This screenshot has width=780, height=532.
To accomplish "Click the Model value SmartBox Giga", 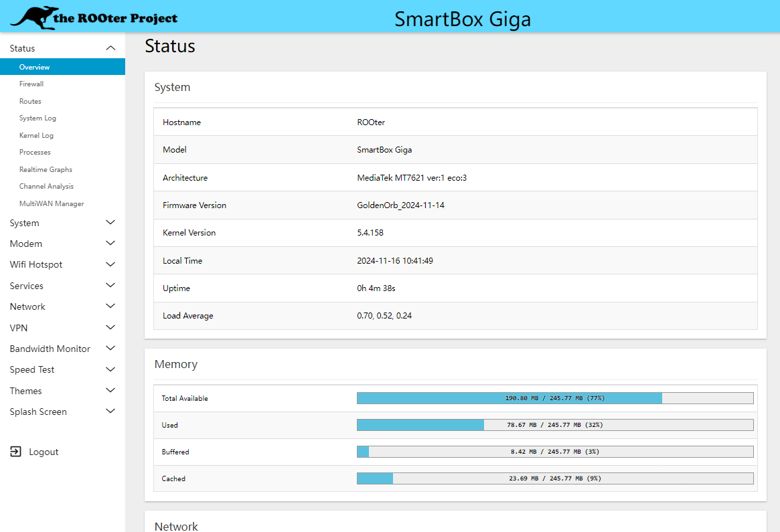I will [x=384, y=150].
